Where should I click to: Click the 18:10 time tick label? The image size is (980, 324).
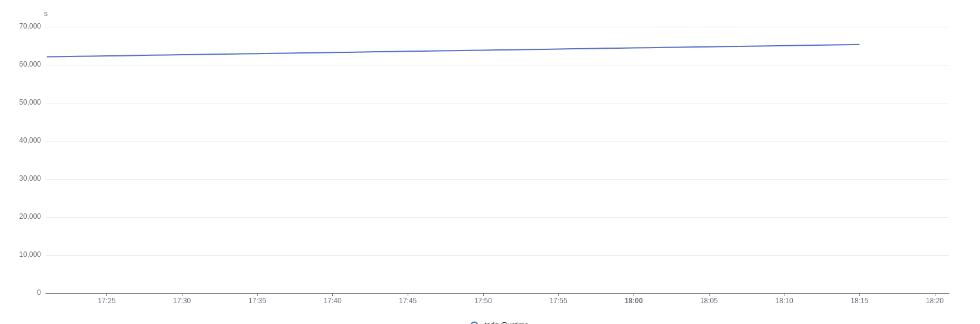coord(784,301)
